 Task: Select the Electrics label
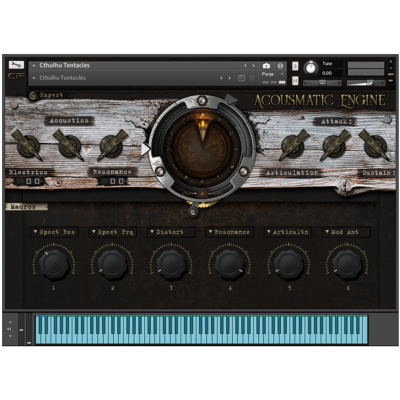pyautogui.click(x=28, y=172)
